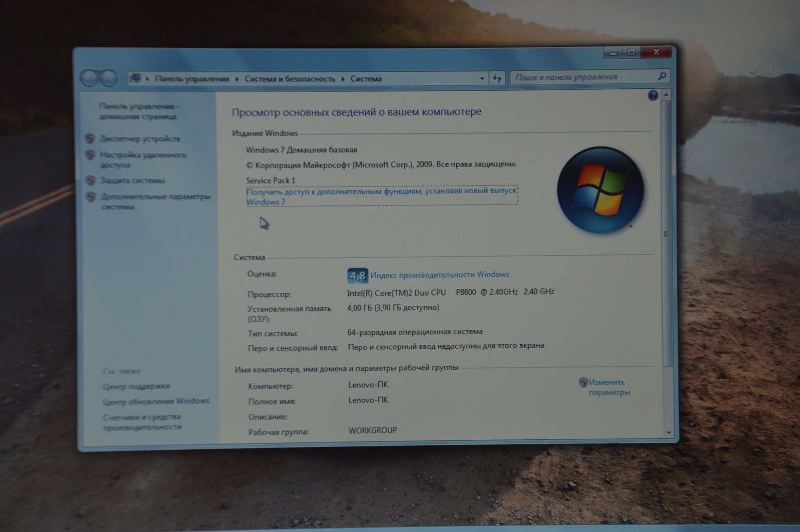Viewport: 800px width, 532px height.
Task: Click the 4,8 performance score badge
Action: [x=357, y=275]
